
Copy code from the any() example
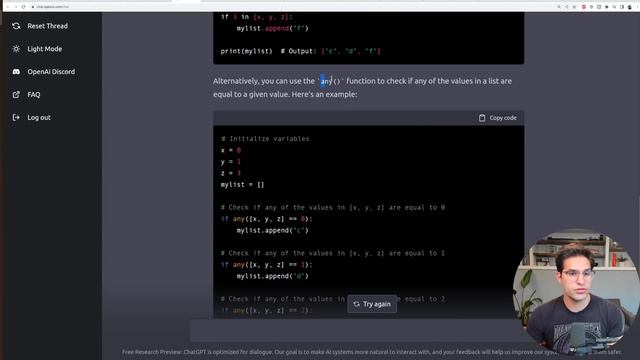pyautogui.click(x=498, y=118)
